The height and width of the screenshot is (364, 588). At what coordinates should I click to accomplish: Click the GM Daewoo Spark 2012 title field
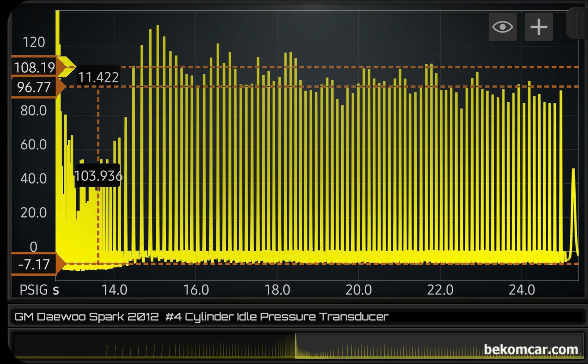coord(201,317)
